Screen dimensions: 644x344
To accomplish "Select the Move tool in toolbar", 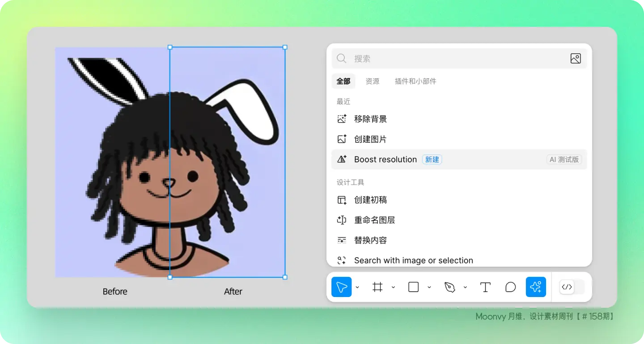I will (342, 287).
